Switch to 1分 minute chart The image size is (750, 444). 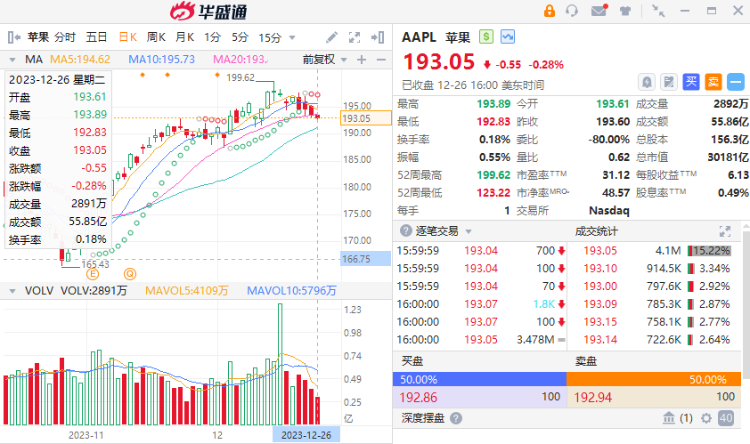click(x=212, y=37)
